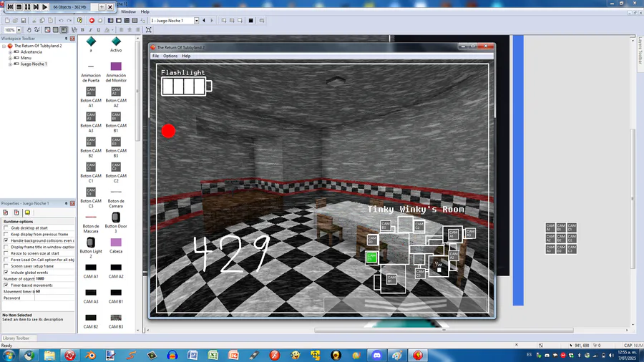Click the Italic formatting icon
The image size is (644, 362).
(x=90, y=30)
